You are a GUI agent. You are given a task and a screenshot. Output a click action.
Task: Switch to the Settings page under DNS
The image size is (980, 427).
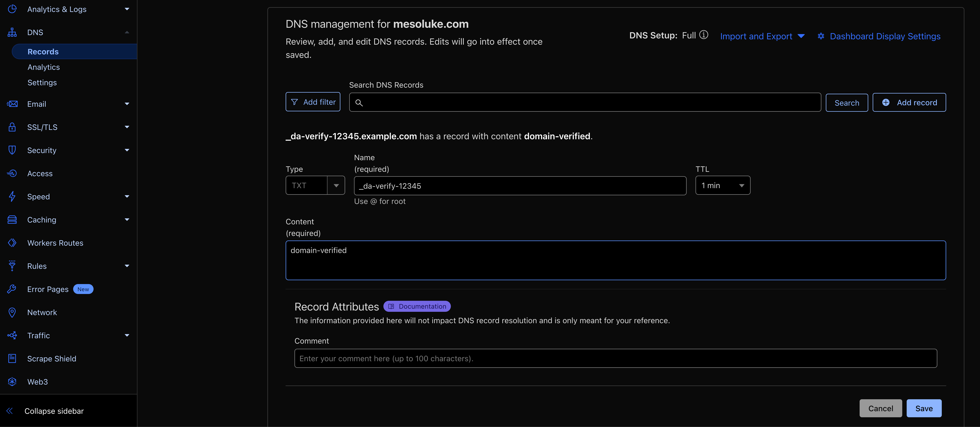tap(42, 82)
